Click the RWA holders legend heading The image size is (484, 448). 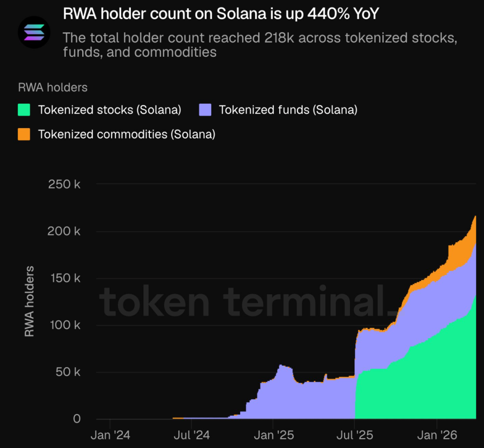click(52, 88)
